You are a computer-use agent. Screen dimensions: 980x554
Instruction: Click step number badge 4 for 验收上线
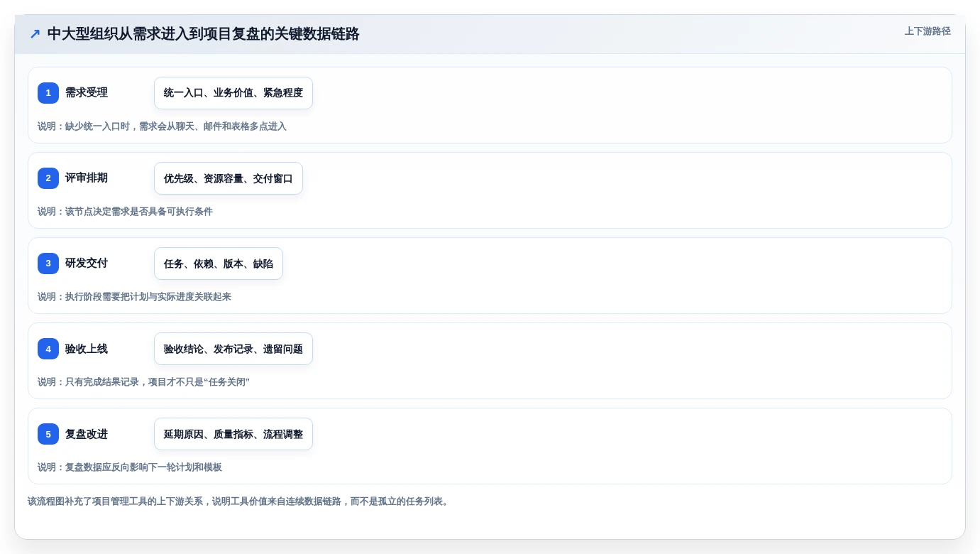point(48,349)
